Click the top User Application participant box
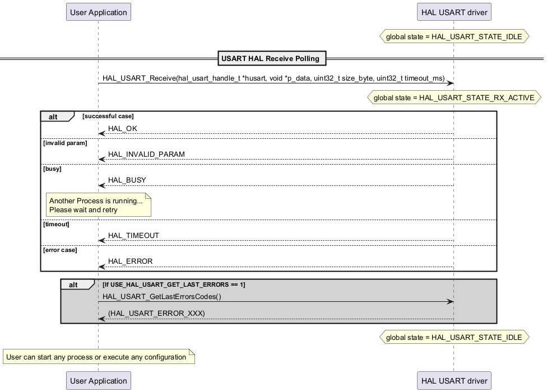The image size is (547, 392). pyautogui.click(x=98, y=12)
